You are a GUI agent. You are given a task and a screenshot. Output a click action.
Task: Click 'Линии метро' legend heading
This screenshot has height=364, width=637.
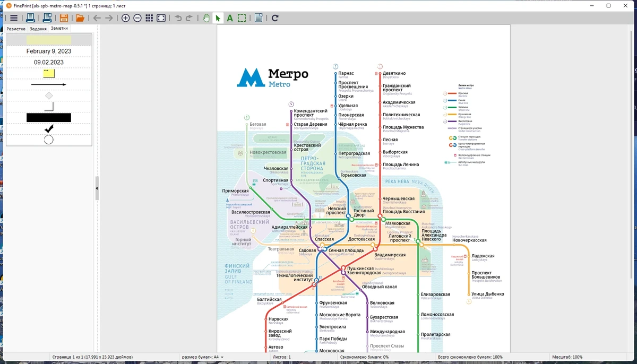point(466,85)
